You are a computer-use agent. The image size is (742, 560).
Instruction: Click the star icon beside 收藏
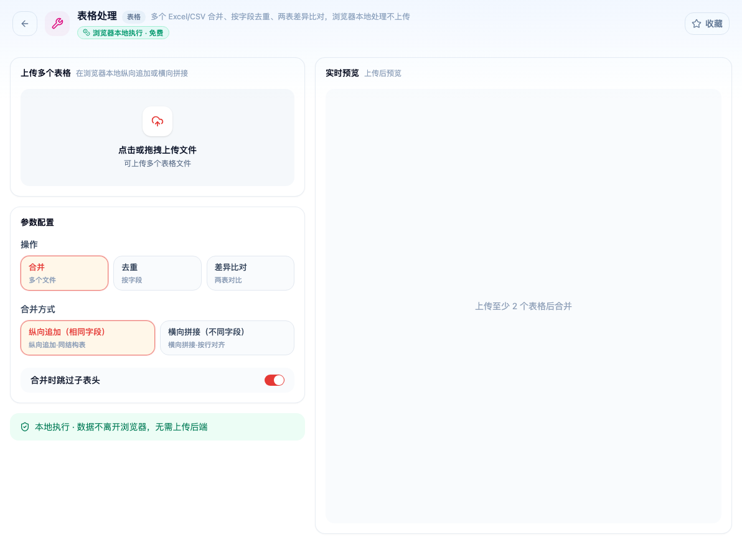coord(697,24)
